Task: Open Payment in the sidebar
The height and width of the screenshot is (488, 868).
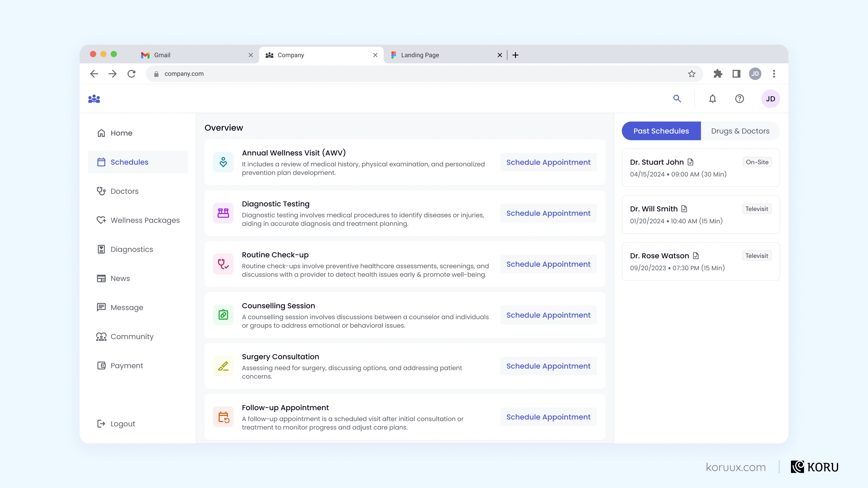Action: click(138, 366)
